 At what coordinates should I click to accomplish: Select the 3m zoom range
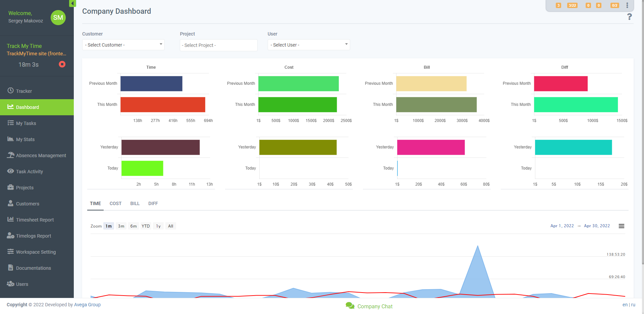point(121,226)
